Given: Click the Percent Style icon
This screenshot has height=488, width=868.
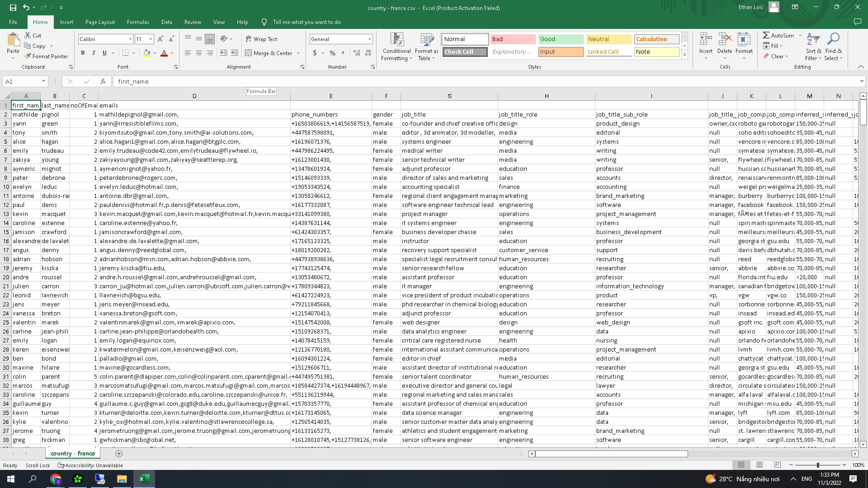Looking at the screenshot, I should pyautogui.click(x=333, y=53).
